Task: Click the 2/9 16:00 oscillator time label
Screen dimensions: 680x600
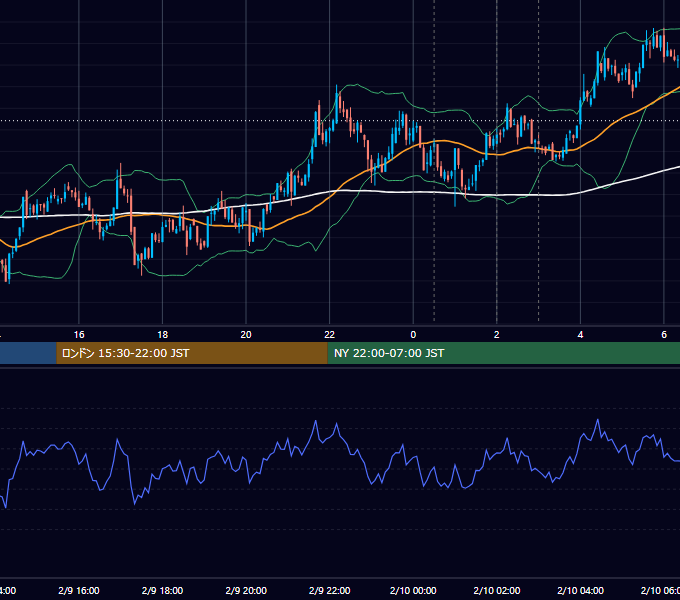Action: 79,590
